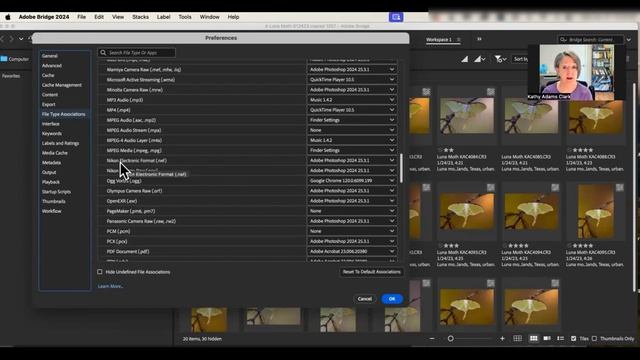The image size is (640, 360).
Task: Click magnifier icon in Search File Type field
Action: [103, 53]
